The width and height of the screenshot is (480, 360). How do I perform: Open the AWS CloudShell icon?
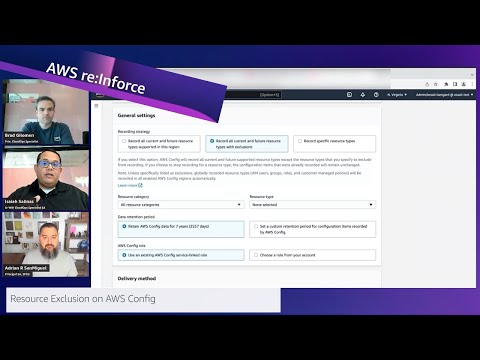pyautogui.click(x=349, y=95)
